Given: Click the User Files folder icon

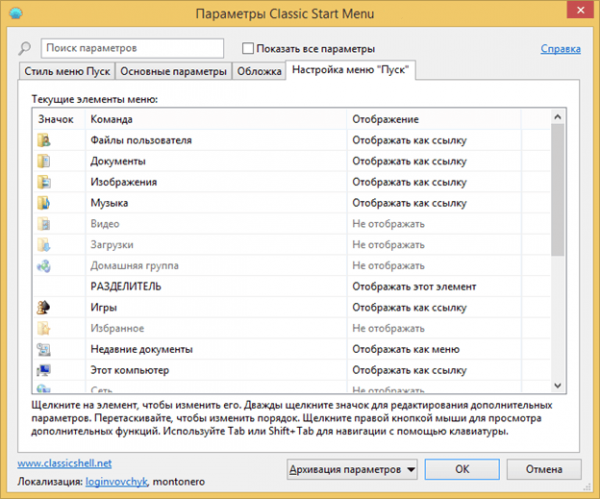Looking at the screenshot, I should (44, 140).
